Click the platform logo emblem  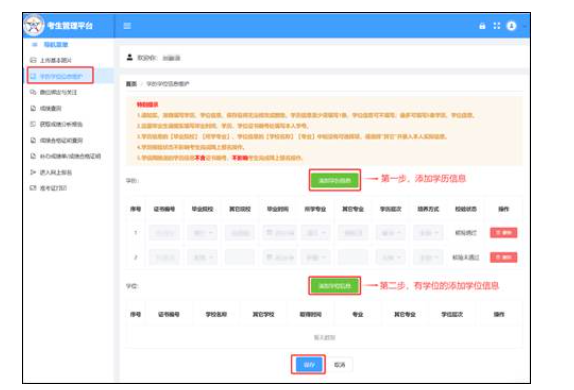pyautogui.click(x=34, y=25)
